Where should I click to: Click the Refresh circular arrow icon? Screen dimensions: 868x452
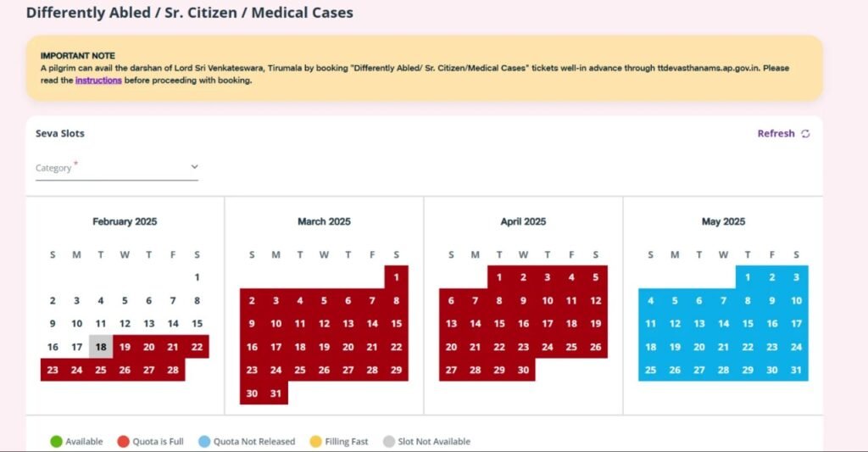coord(805,133)
